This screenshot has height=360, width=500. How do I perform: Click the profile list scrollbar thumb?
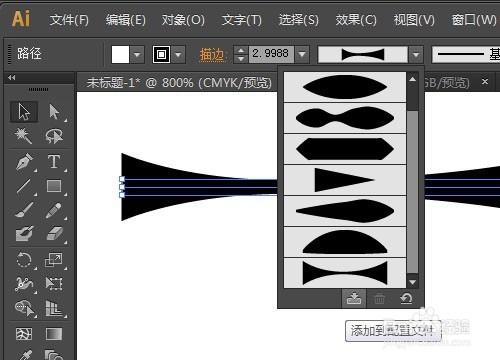[x=413, y=192]
